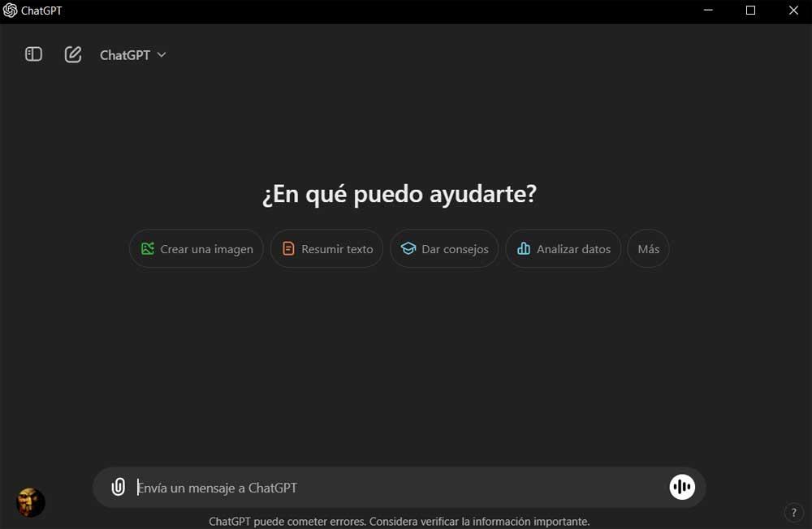Attach a file with paperclip icon
Viewport: 812px width, 529px height.
[119, 487]
